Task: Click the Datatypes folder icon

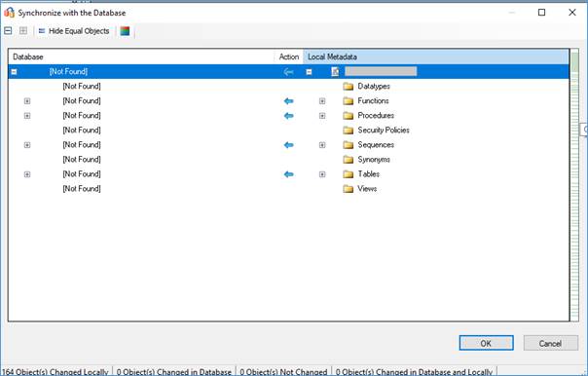Action: [348, 87]
